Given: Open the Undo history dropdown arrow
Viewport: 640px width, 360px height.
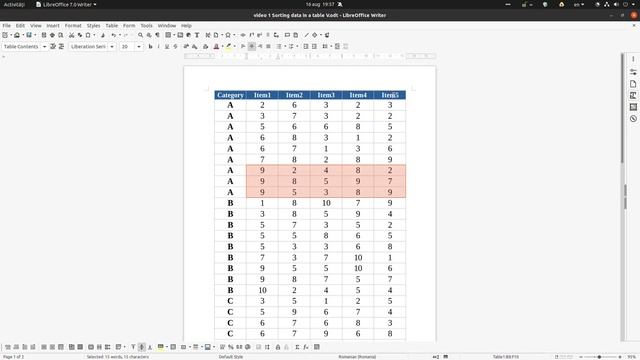Looking at the screenshot, I should click(120, 35).
